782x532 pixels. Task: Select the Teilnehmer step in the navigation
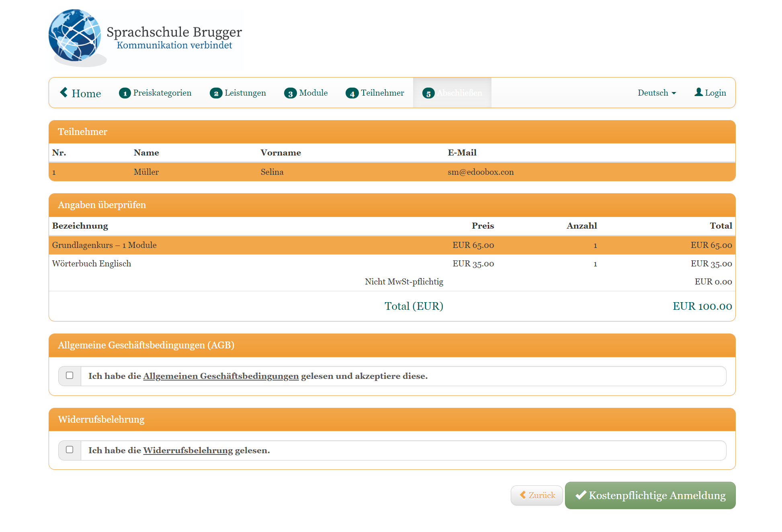(x=382, y=93)
